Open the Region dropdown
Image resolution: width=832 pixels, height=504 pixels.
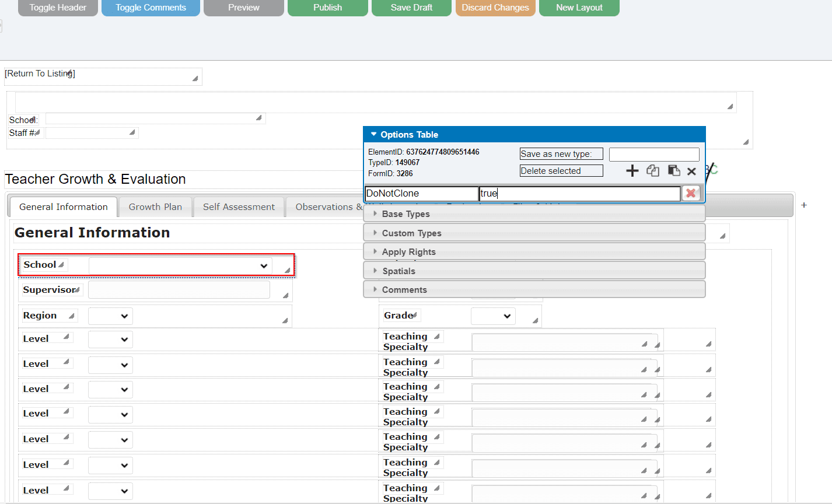[x=110, y=316]
